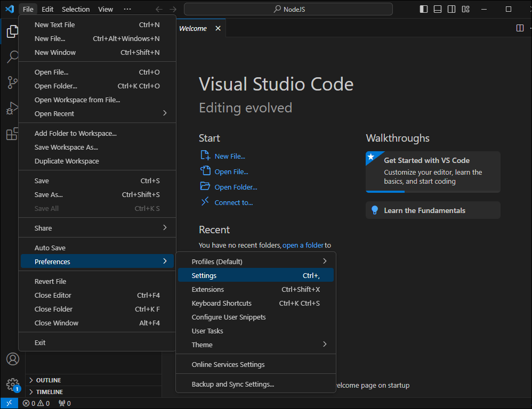Open Get Started with VS Code walkthrough
Viewport: 532px width, 409px height.
click(433, 171)
